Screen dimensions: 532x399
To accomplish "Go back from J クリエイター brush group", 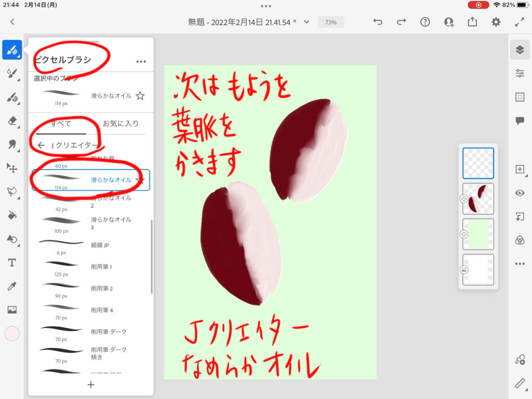I will click(41, 145).
